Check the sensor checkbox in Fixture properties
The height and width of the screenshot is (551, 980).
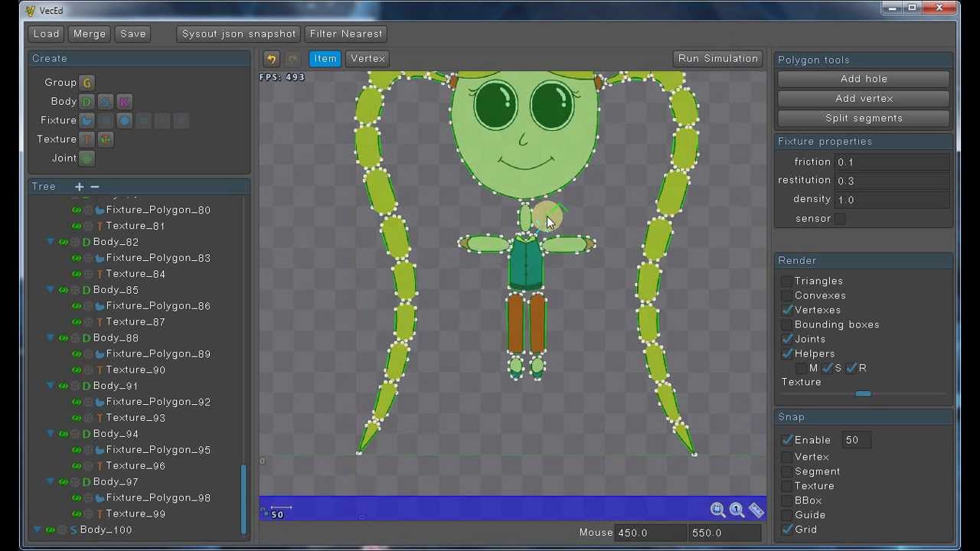pos(841,219)
